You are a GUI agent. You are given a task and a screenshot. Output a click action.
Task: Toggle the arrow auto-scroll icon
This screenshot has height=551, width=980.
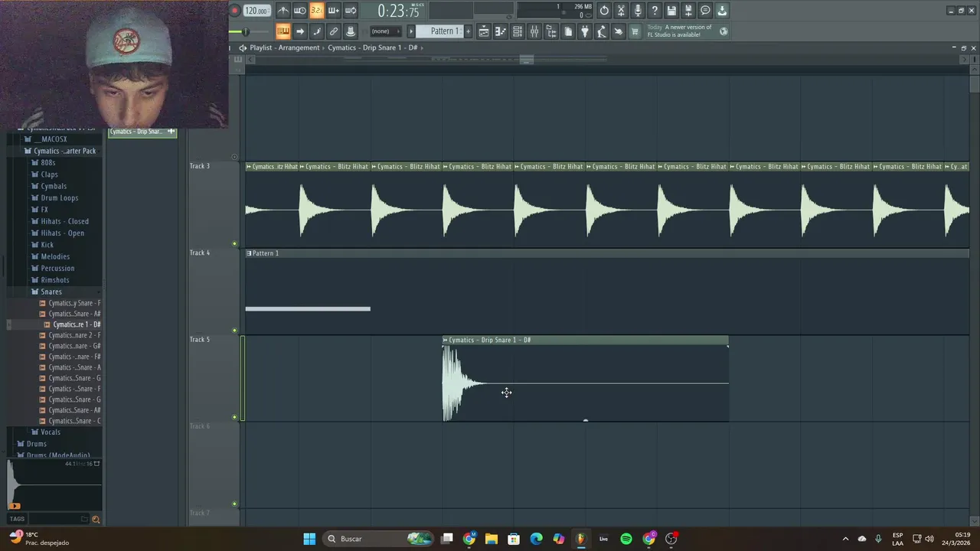(x=300, y=31)
